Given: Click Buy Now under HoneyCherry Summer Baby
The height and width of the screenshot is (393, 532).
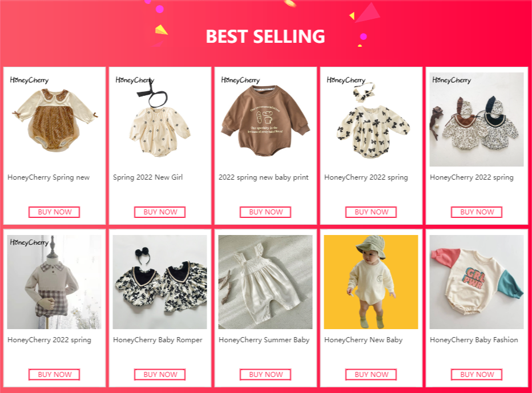Looking at the screenshot, I should (265, 374).
